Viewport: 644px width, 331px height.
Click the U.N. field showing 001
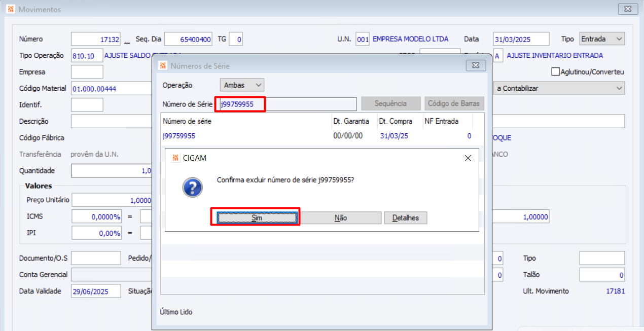(363, 39)
